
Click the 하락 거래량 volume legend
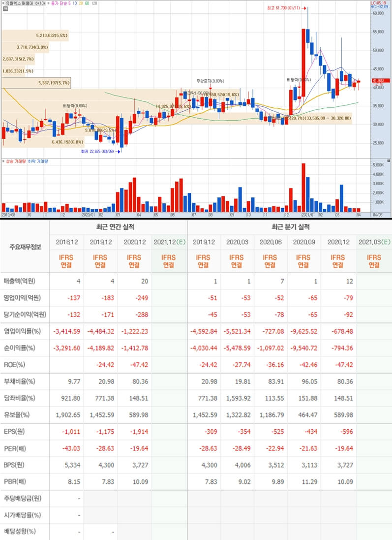tap(38, 161)
